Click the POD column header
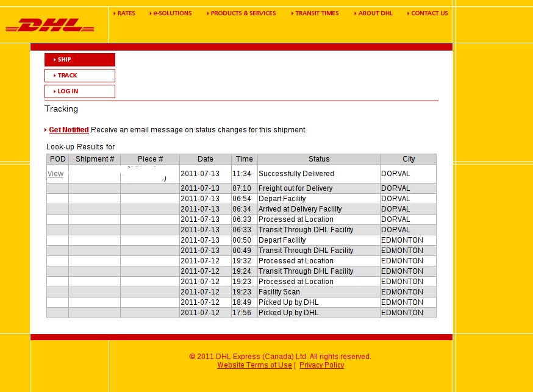The height and width of the screenshot is (392, 533). [58, 159]
